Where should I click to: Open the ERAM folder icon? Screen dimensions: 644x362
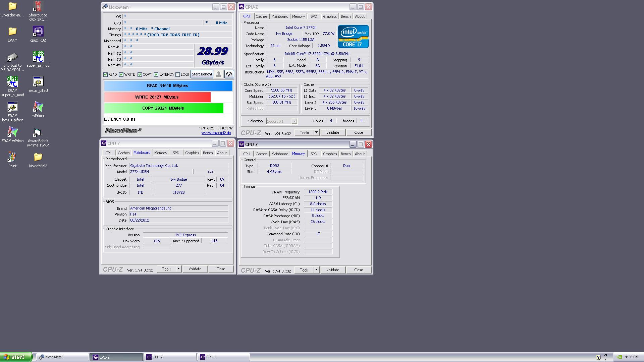12,34
